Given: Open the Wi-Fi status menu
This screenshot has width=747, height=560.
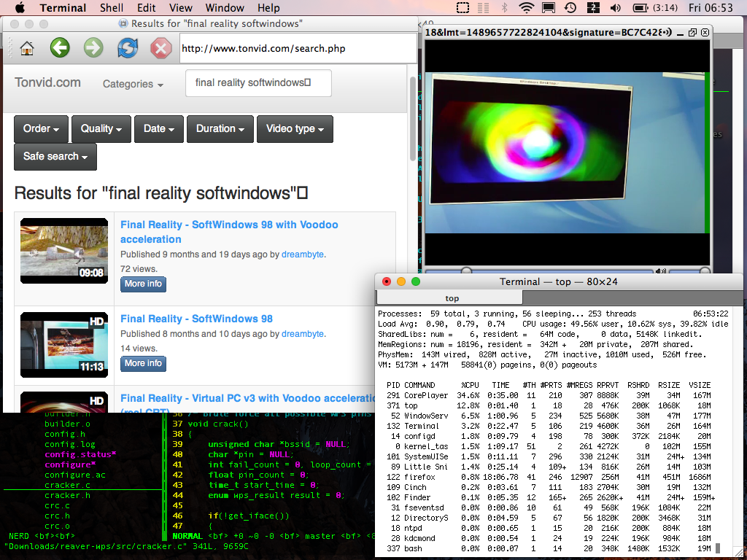Looking at the screenshot, I should [527, 7].
